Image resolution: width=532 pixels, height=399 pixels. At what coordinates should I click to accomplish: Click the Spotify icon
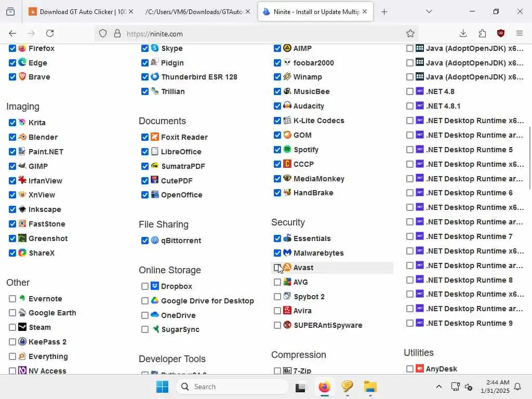click(x=287, y=149)
